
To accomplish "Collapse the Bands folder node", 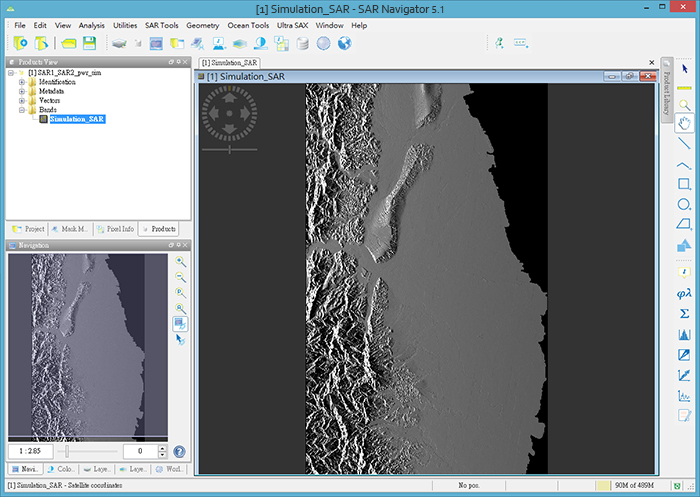I will (x=22, y=110).
